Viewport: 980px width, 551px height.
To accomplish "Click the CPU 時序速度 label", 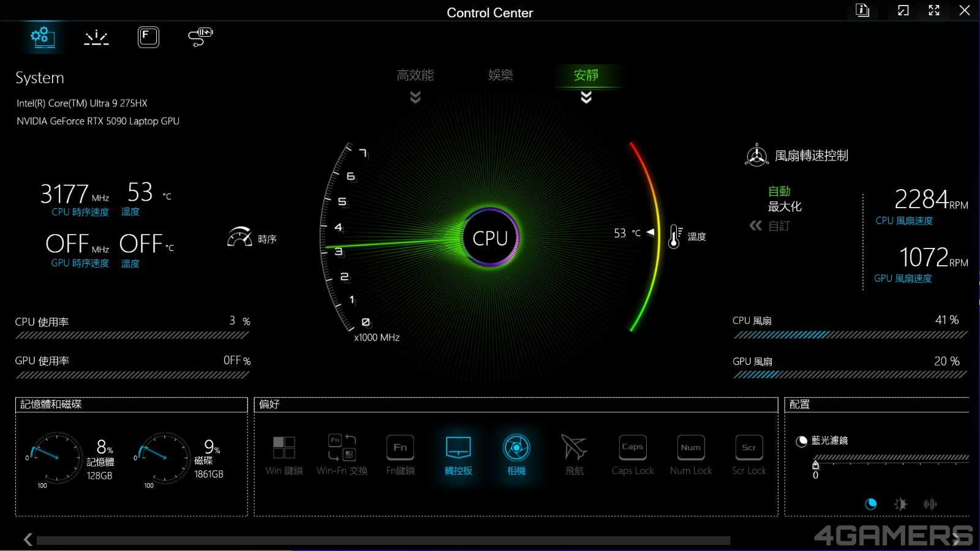I will pyautogui.click(x=80, y=212).
